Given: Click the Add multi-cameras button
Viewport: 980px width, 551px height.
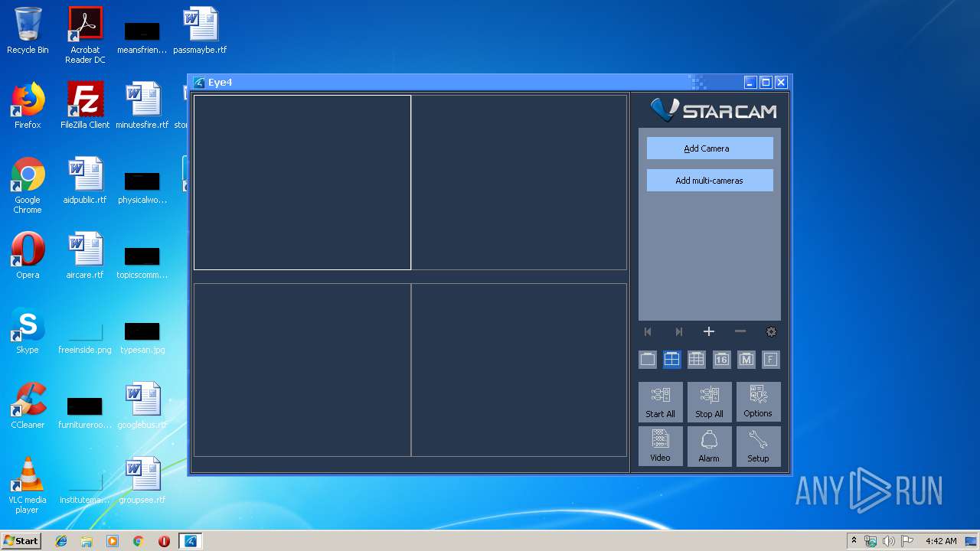Looking at the screenshot, I should click(710, 181).
